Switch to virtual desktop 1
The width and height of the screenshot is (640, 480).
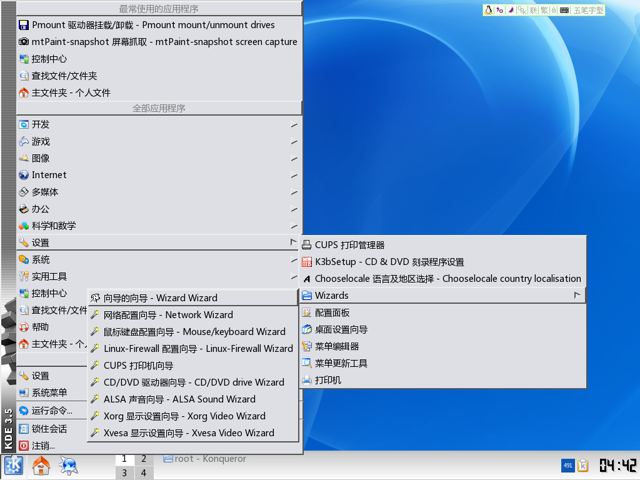[x=124, y=459]
